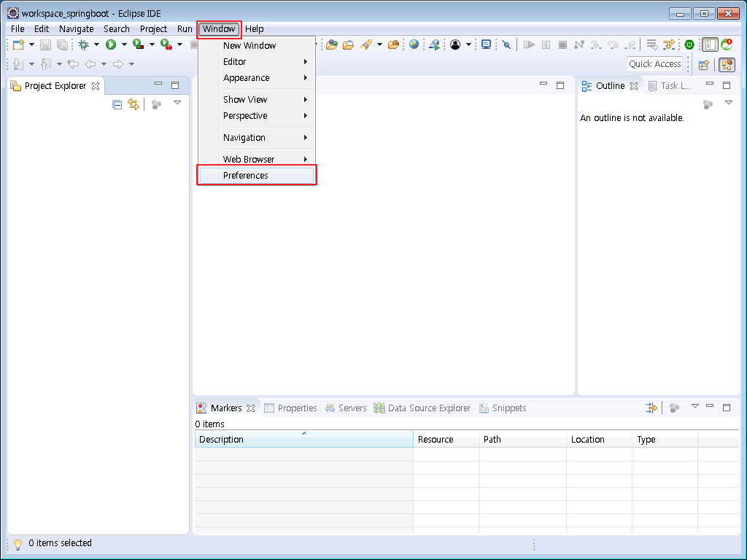Viewport: 747px width, 560px height.
Task: Click the Search flashlight toolbar icon
Action: click(x=366, y=44)
